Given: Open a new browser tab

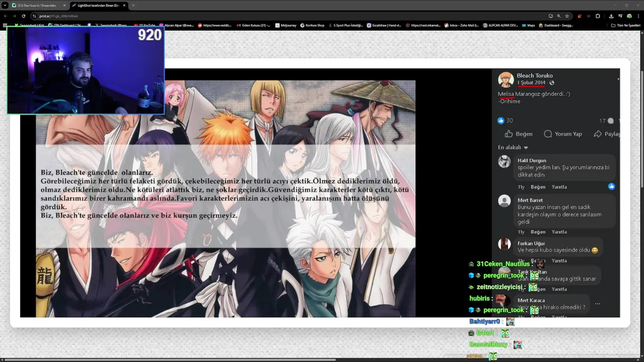Looking at the screenshot, I should click(133, 5).
